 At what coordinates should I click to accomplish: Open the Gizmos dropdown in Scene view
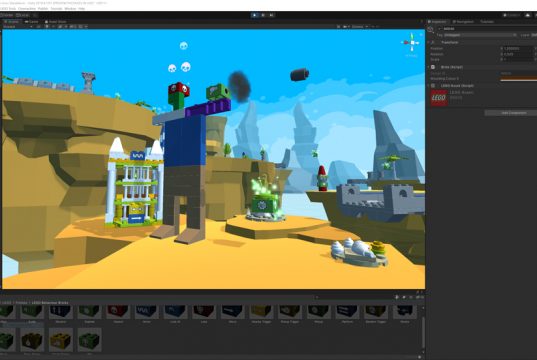(360, 26)
